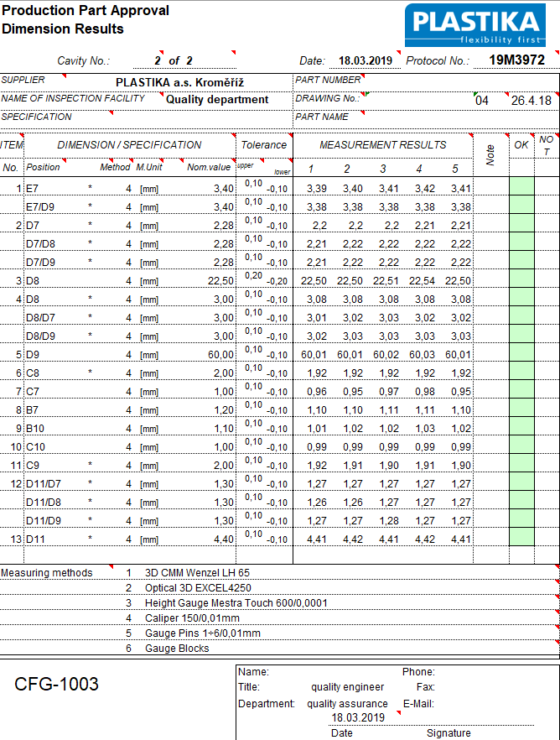This screenshot has width=560, height=740.
Task: Click the Note column header
Action: tap(490, 155)
